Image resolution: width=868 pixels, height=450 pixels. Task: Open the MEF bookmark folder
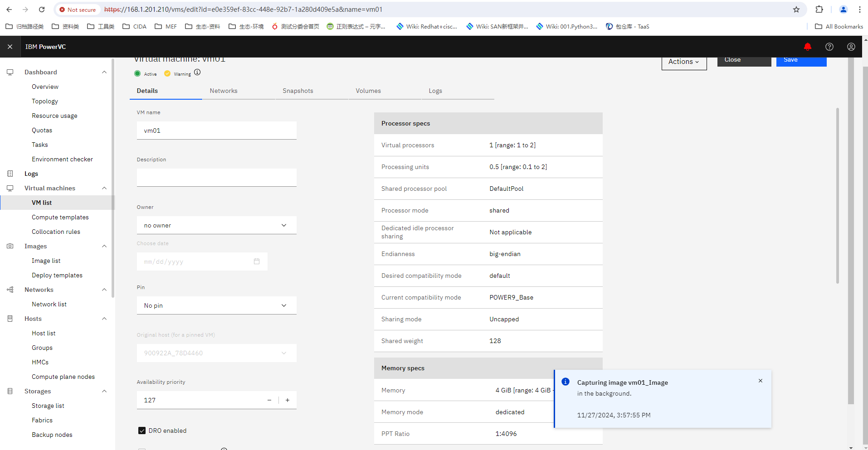click(166, 26)
